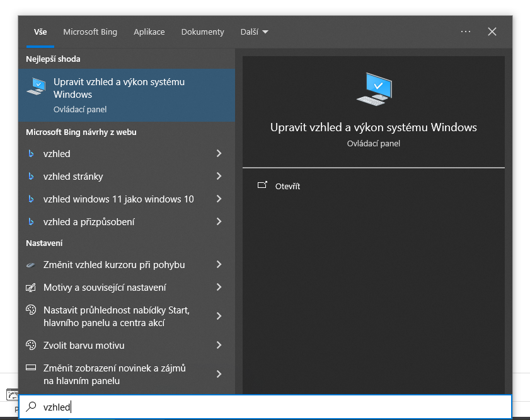Click the open-window icon beside Otevřít
The width and height of the screenshot is (530, 420).
click(x=262, y=185)
